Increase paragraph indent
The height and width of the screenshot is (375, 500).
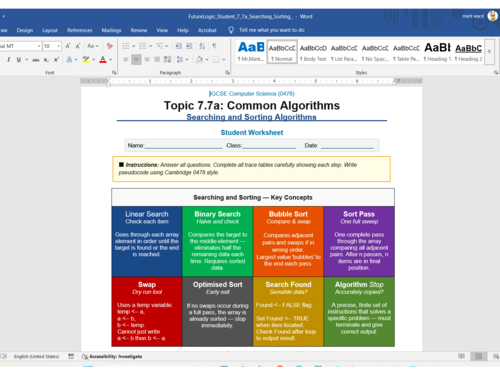point(189,46)
